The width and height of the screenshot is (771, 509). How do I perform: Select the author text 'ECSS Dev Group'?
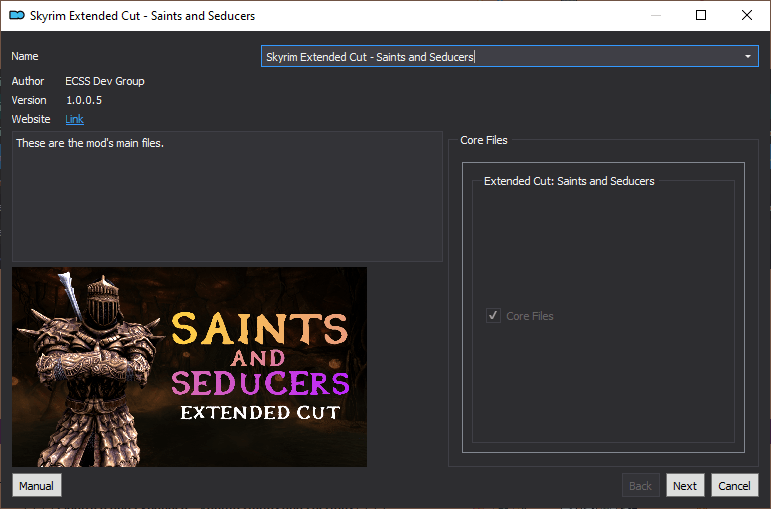105,81
